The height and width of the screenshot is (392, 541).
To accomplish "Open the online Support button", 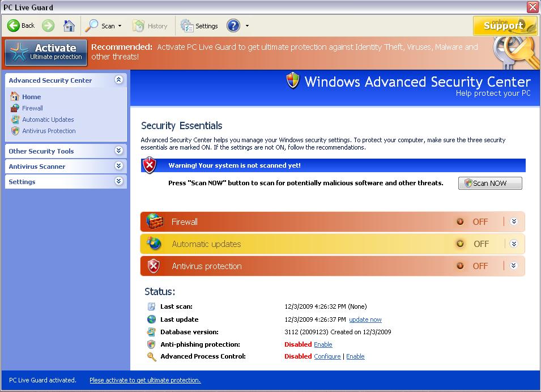I will point(505,25).
